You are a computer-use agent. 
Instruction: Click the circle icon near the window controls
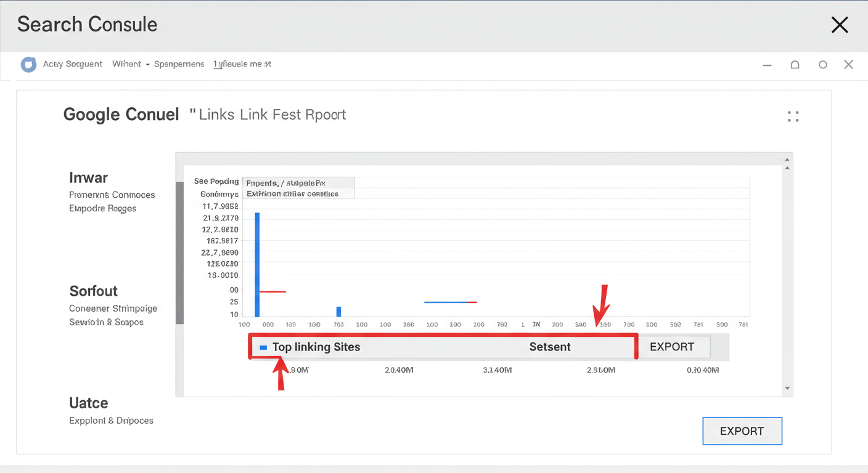coord(823,64)
